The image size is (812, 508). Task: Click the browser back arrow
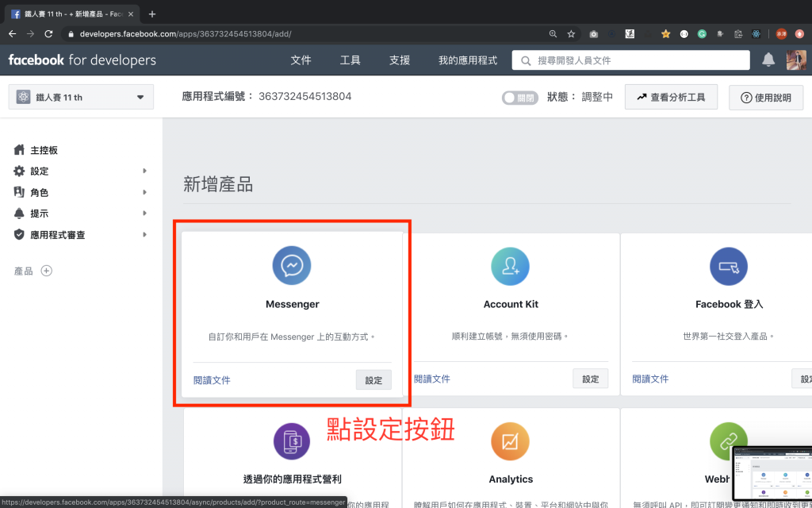pyautogui.click(x=13, y=34)
